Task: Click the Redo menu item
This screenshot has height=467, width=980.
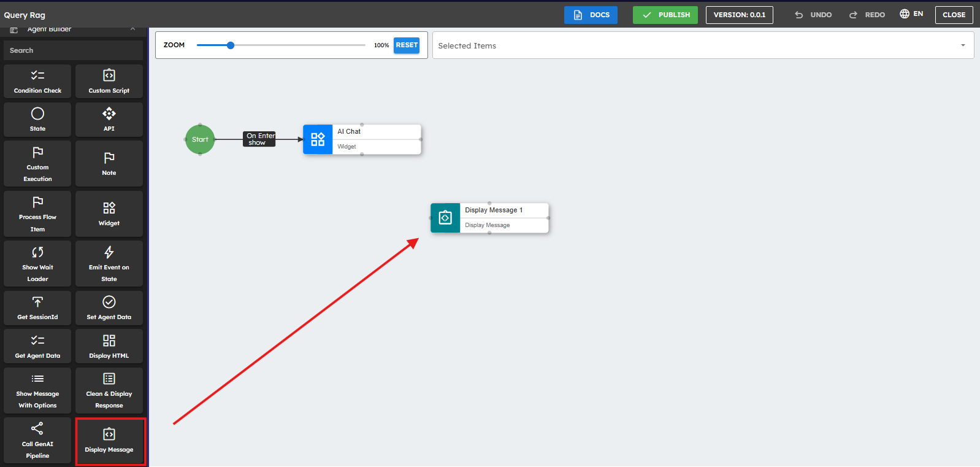Action: [x=867, y=15]
